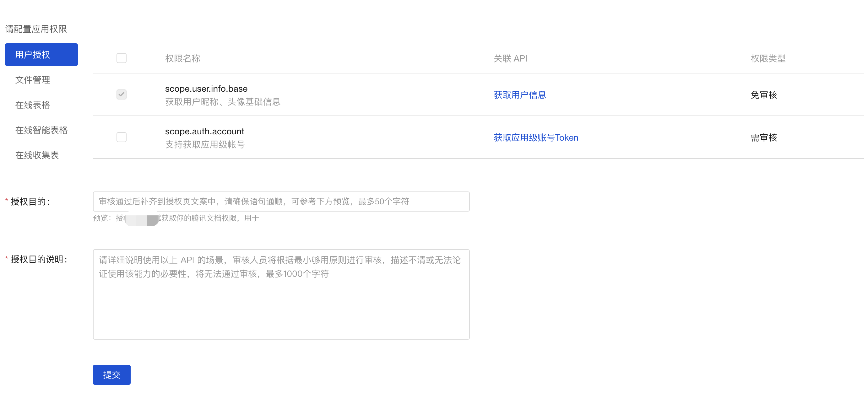Click the 权限类型 column header
This screenshot has height=398, width=868.
pyautogui.click(x=768, y=59)
